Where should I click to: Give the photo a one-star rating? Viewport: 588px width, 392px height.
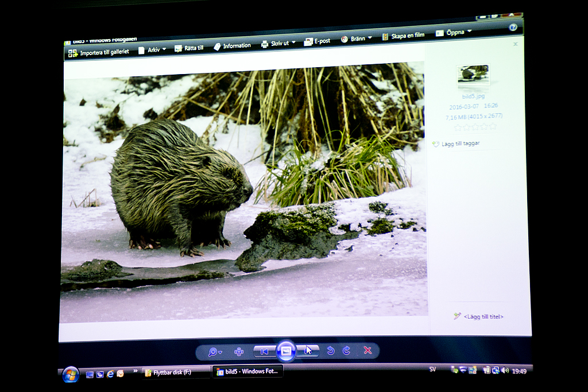(x=458, y=128)
